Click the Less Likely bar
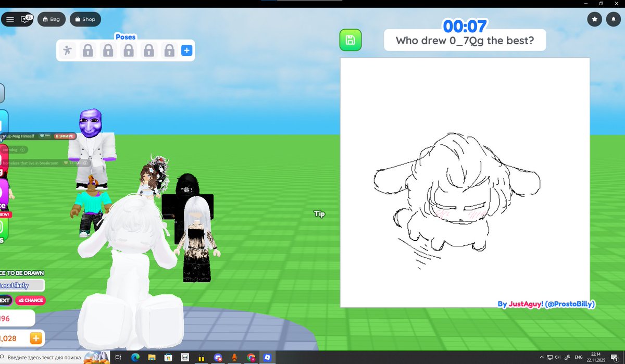Viewport: 625px width, 364px height. click(x=22, y=285)
